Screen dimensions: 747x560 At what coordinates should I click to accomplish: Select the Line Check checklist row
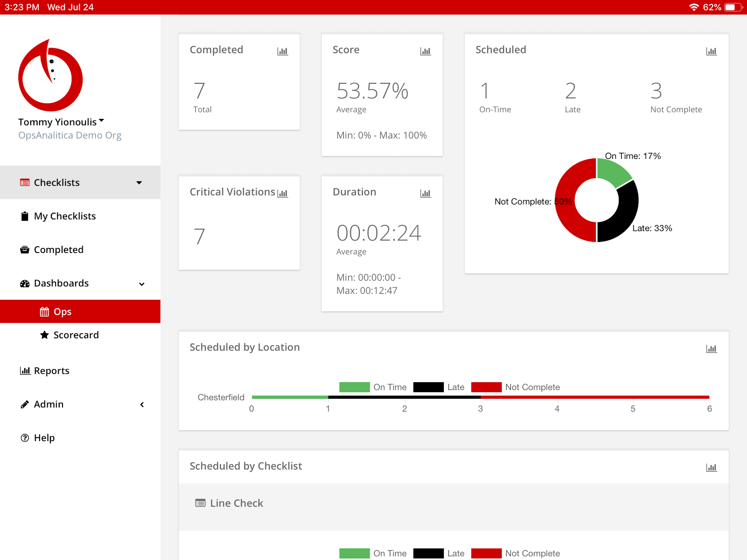click(237, 503)
